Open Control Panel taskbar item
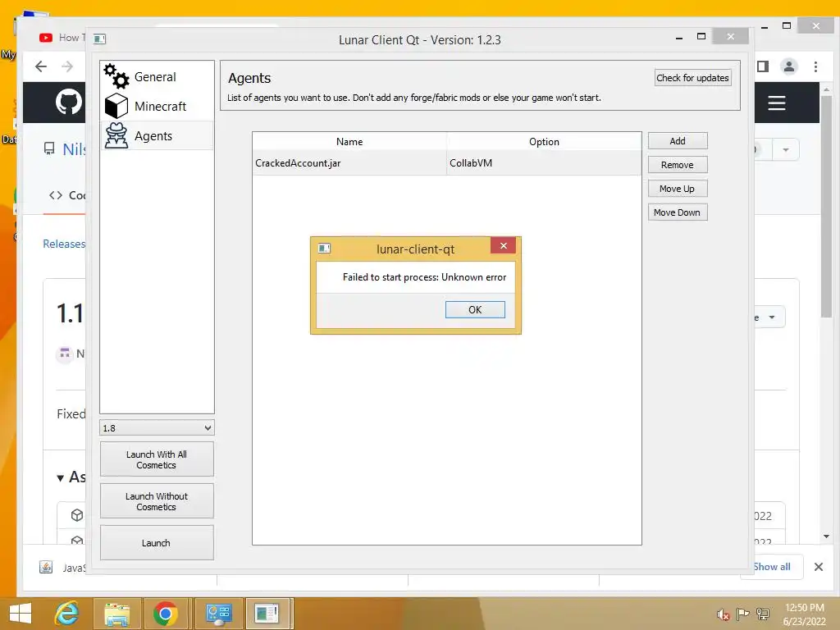The height and width of the screenshot is (630, 840). tap(218, 614)
